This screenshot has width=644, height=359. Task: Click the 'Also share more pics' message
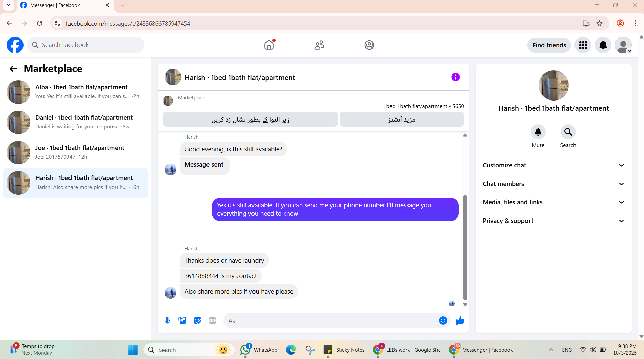pos(239,292)
